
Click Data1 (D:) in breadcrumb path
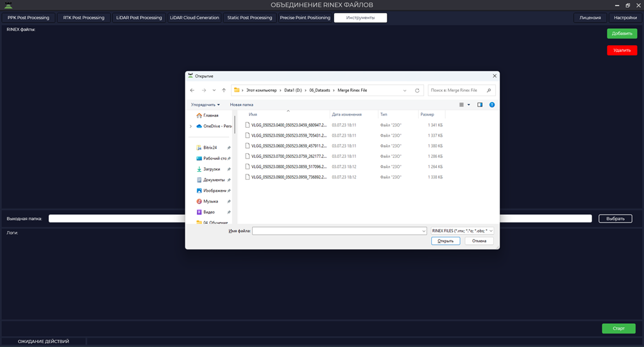(x=293, y=90)
